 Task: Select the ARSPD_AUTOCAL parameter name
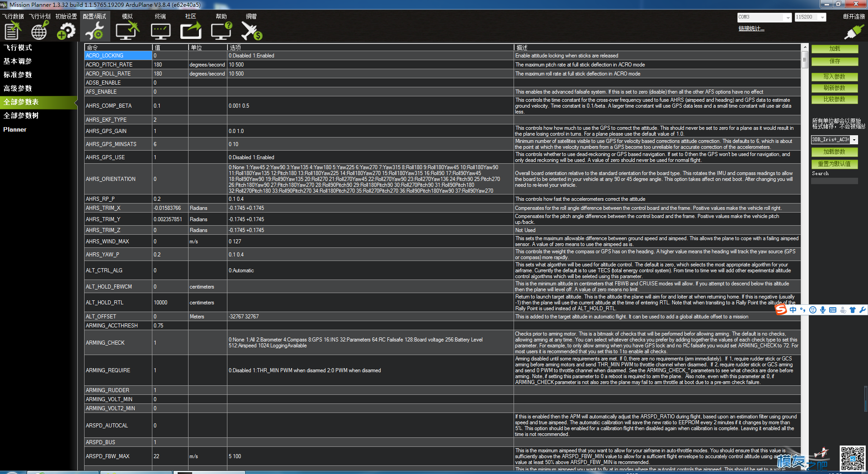coord(118,426)
